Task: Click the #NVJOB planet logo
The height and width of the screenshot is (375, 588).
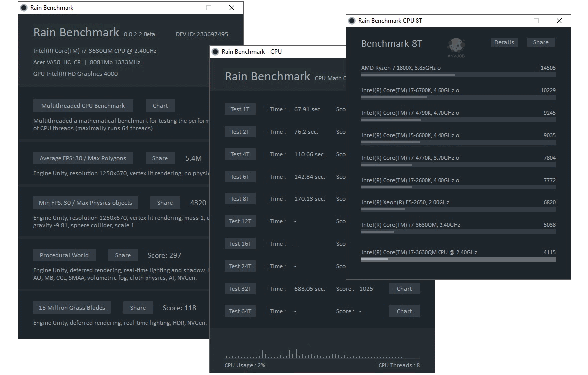Action: 456,43
